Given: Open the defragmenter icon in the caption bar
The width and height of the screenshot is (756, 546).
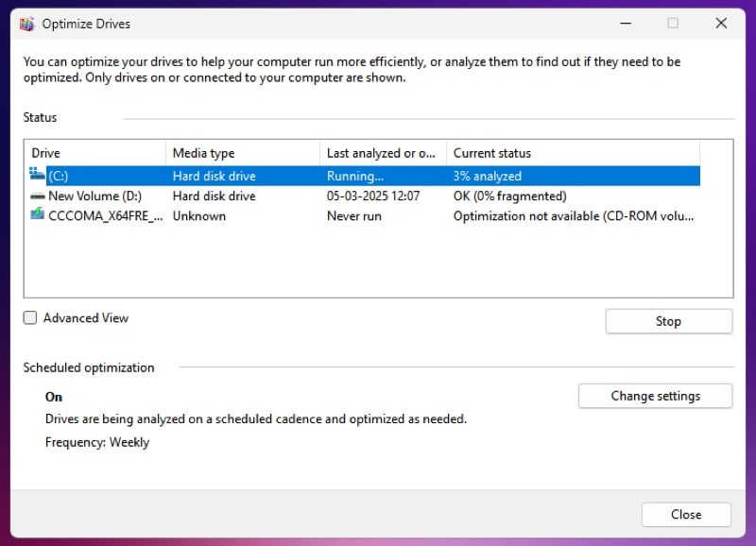Looking at the screenshot, I should tap(28, 24).
